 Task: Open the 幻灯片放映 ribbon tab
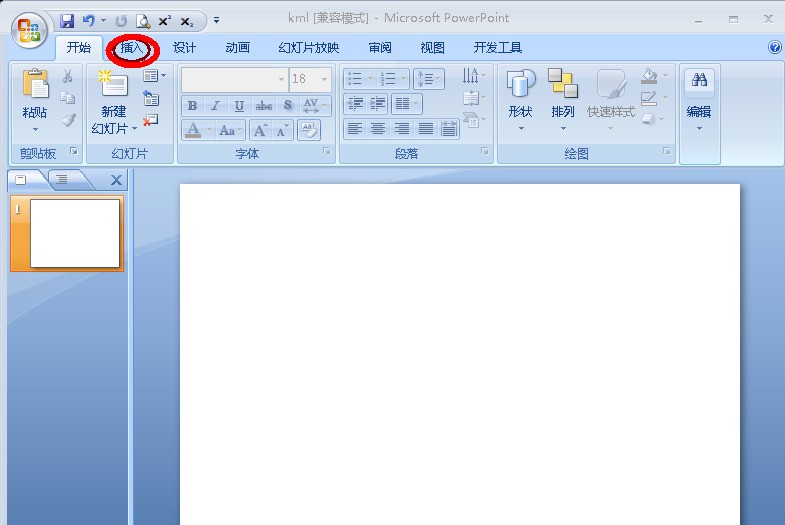(x=309, y=48)
